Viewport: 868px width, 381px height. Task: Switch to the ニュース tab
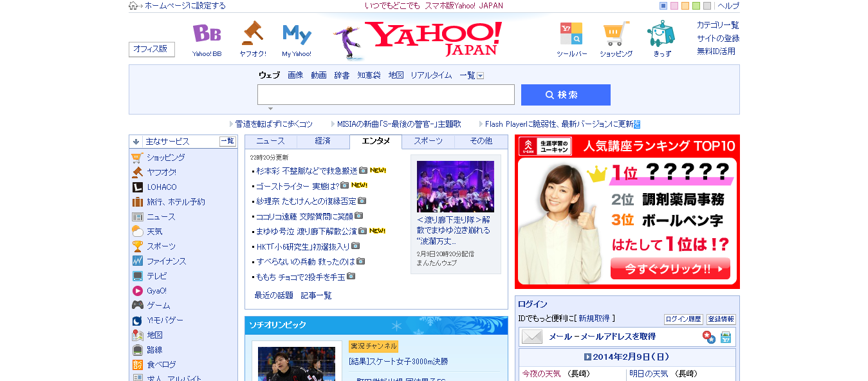point(271,142)
